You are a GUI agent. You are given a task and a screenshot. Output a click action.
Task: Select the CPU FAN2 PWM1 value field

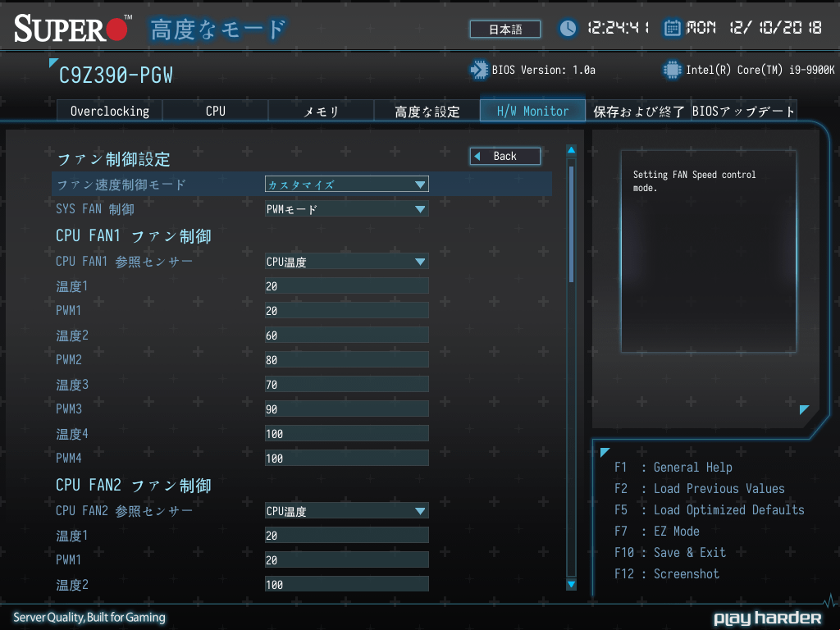347,560
